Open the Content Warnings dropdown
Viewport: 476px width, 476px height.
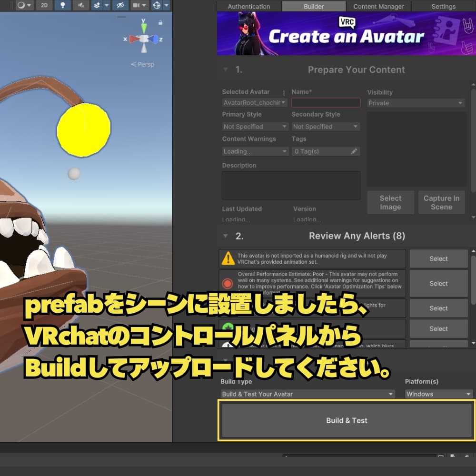[255, 151]
